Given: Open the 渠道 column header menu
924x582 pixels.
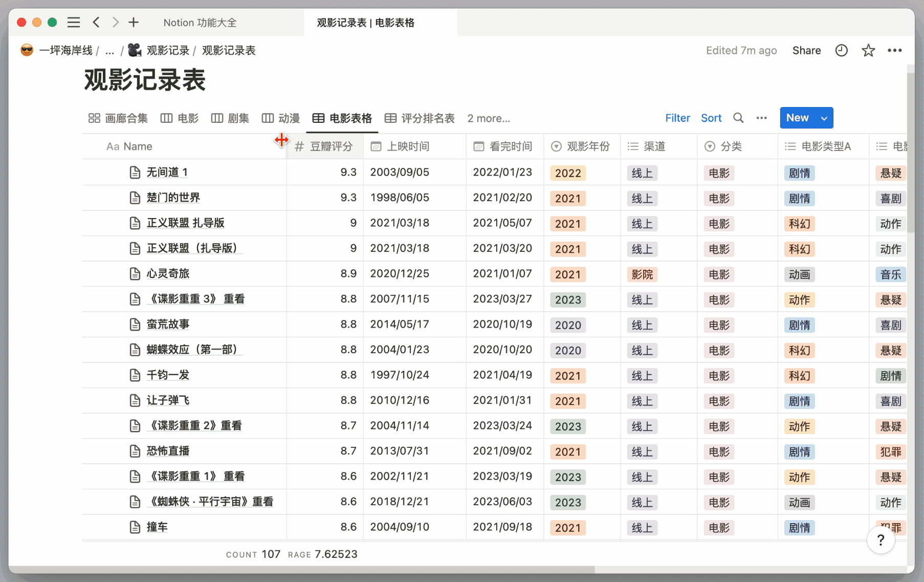Looking at the screenshot, I should coord(659,146).
